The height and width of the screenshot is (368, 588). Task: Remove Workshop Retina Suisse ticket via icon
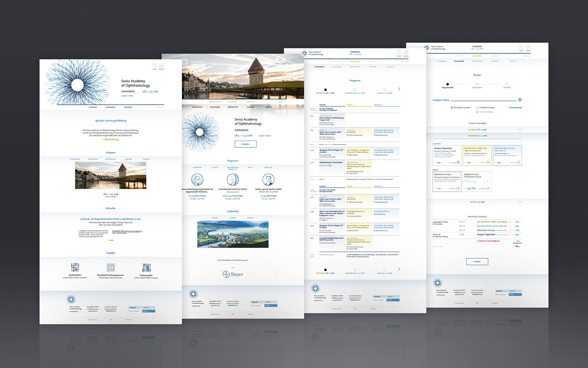518,162
